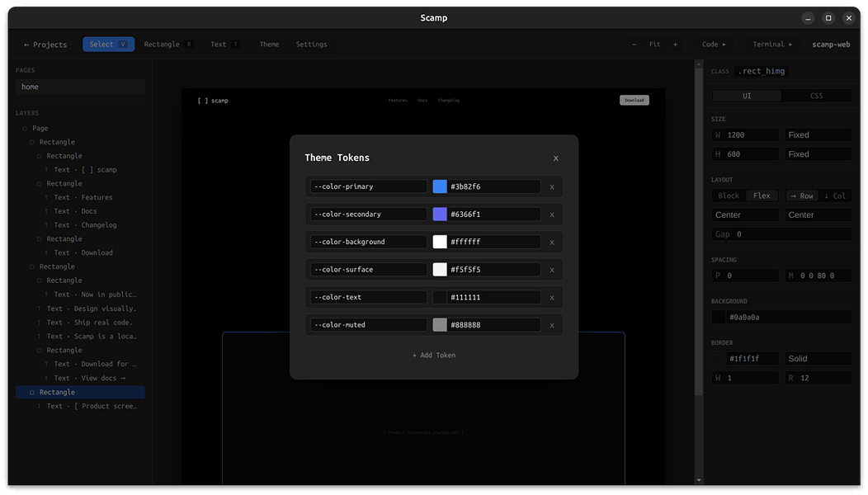Viewport: 868px width, 495px height.
Task: Remove the --color-text token
Action: pos(551,298)
